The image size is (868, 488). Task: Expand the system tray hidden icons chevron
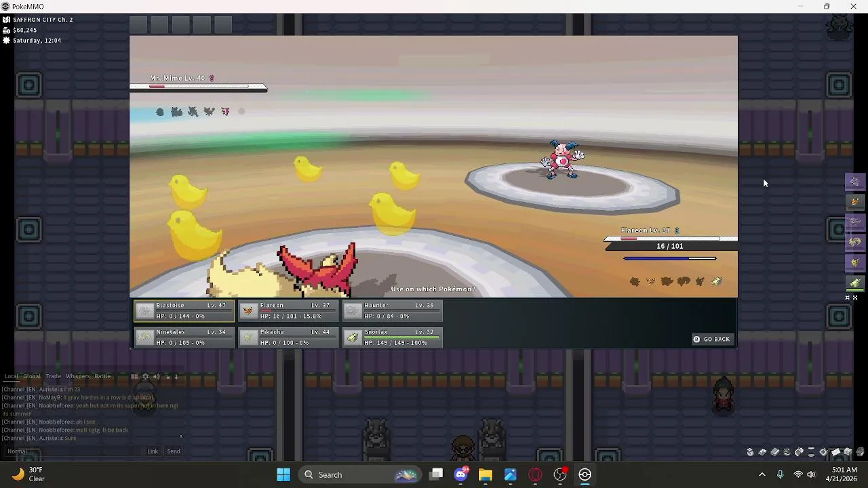coord(762,474)
